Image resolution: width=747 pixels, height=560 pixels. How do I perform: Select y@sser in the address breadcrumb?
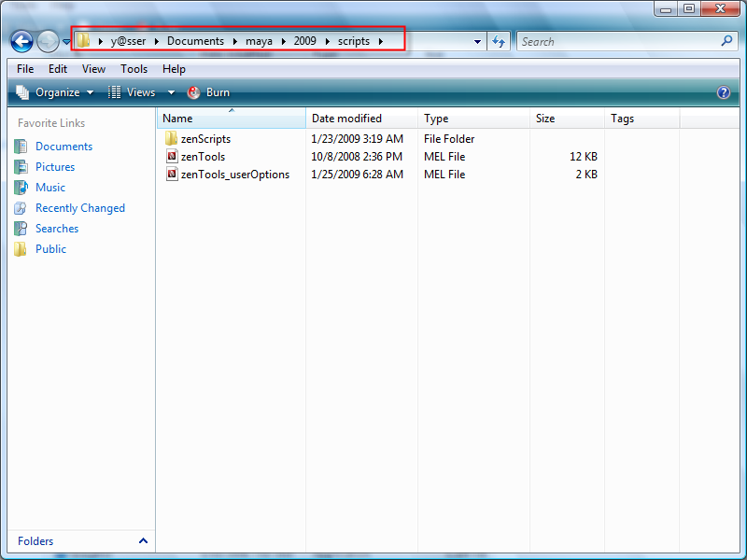128,41
